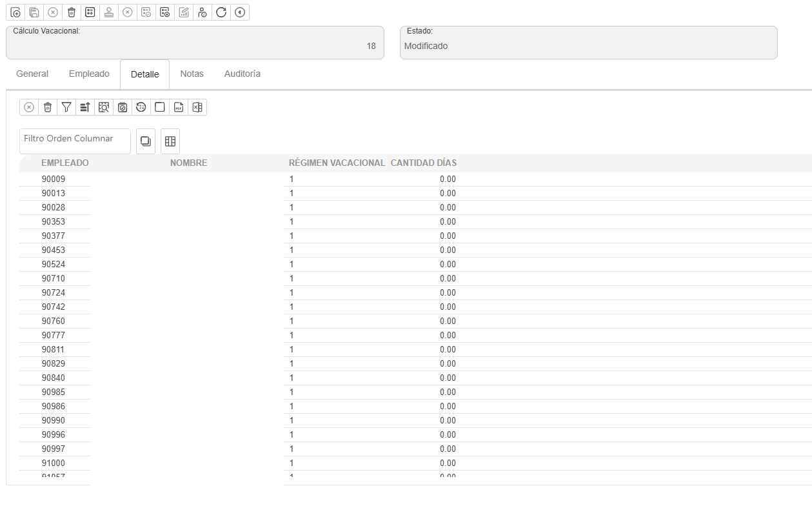Switch to the General tab
Image resolution: width=812 pixels, height=508 pixels.
coord(32,74)
